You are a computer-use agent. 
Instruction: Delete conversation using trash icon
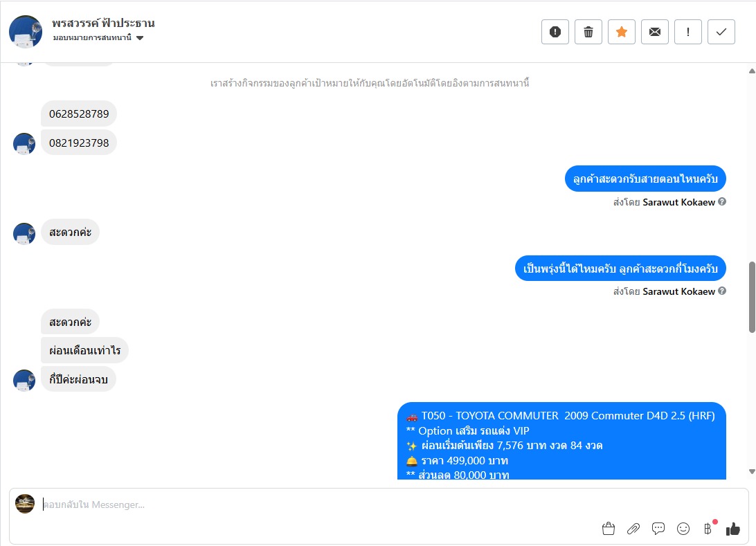coord(588,32)
